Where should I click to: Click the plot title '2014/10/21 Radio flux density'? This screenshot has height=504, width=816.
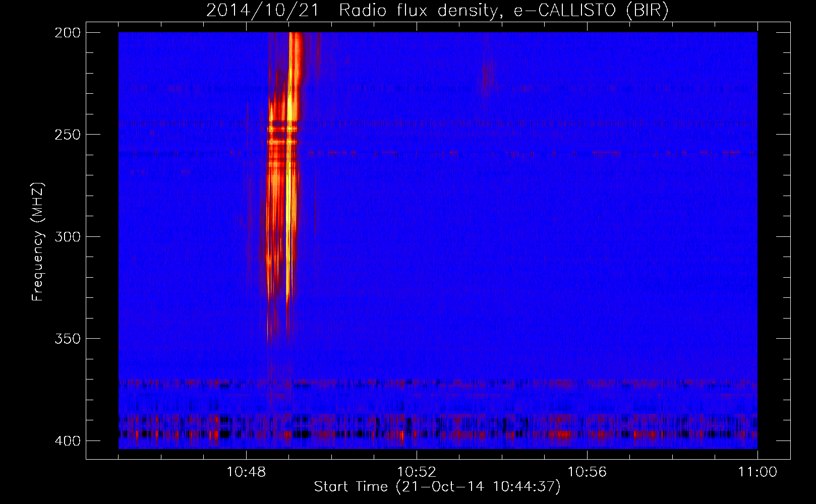tap(437, 11)
